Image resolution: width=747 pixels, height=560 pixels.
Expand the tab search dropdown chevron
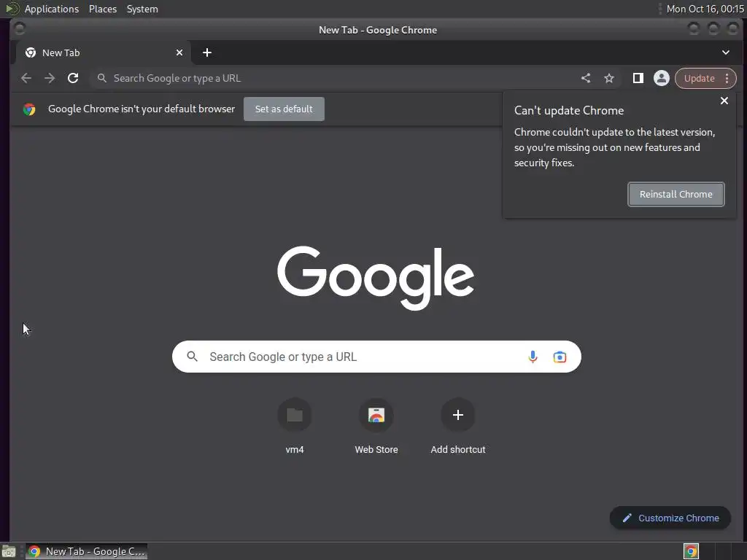(x=726, y=52)
